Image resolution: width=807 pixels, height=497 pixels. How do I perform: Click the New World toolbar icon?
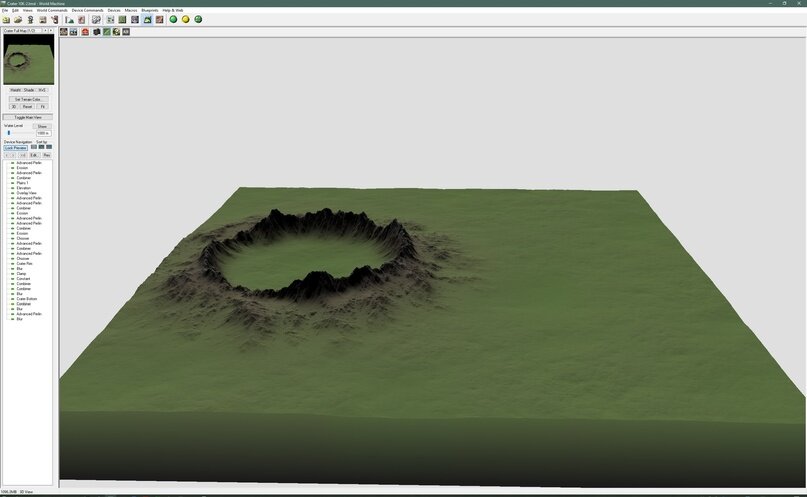coord(6,20)
